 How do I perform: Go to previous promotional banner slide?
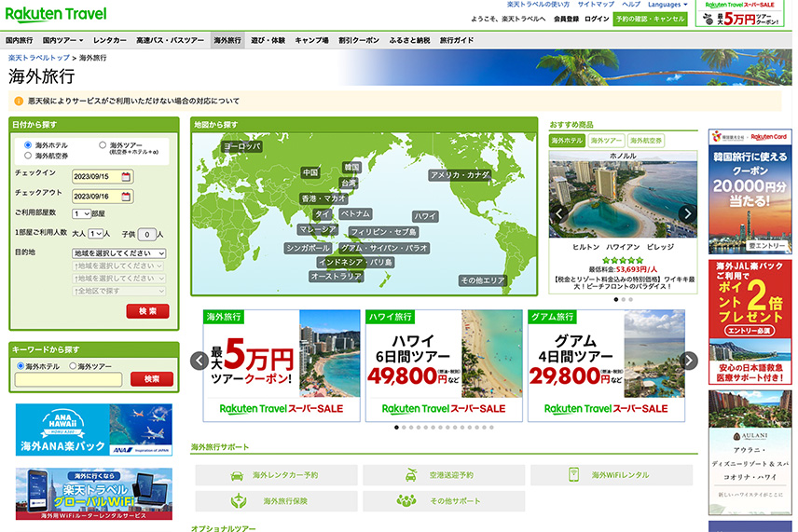199,361
